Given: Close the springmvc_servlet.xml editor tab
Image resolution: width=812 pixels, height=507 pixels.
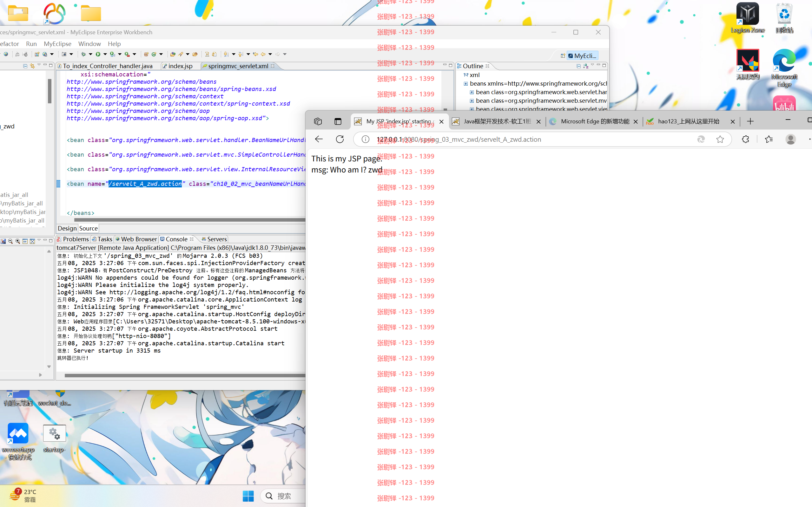Looking at the screenshot, I should (x=273, y=66).
